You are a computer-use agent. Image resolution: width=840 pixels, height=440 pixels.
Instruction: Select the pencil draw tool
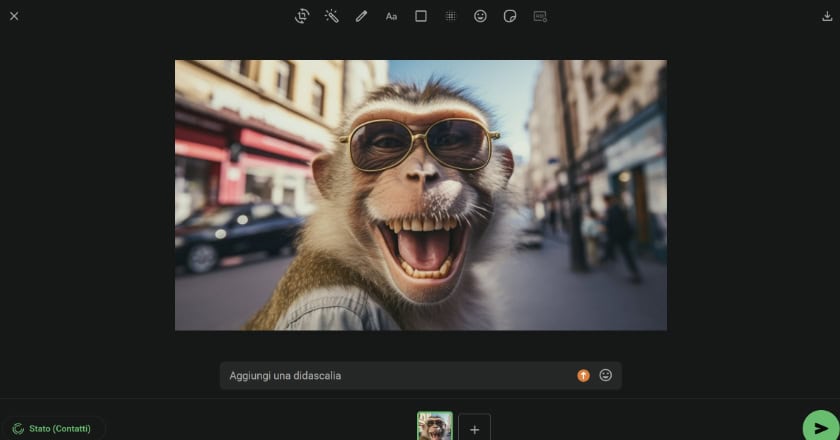point(362,16)
